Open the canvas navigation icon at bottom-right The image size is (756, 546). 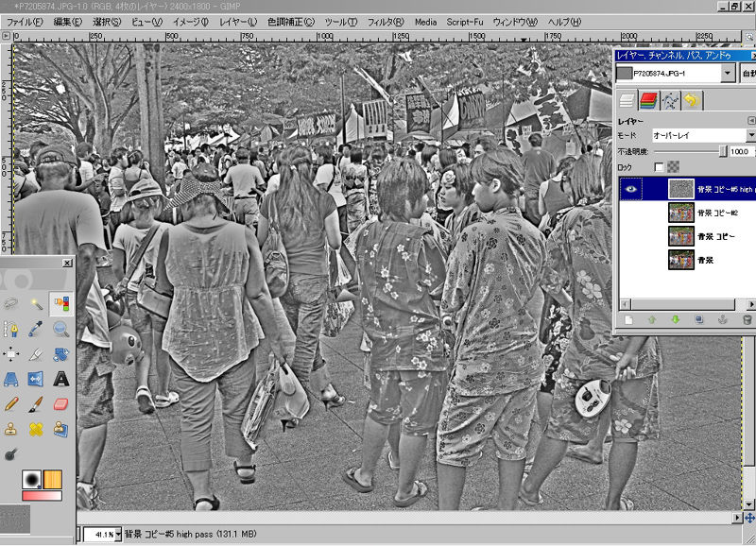(x=749, y=518)
